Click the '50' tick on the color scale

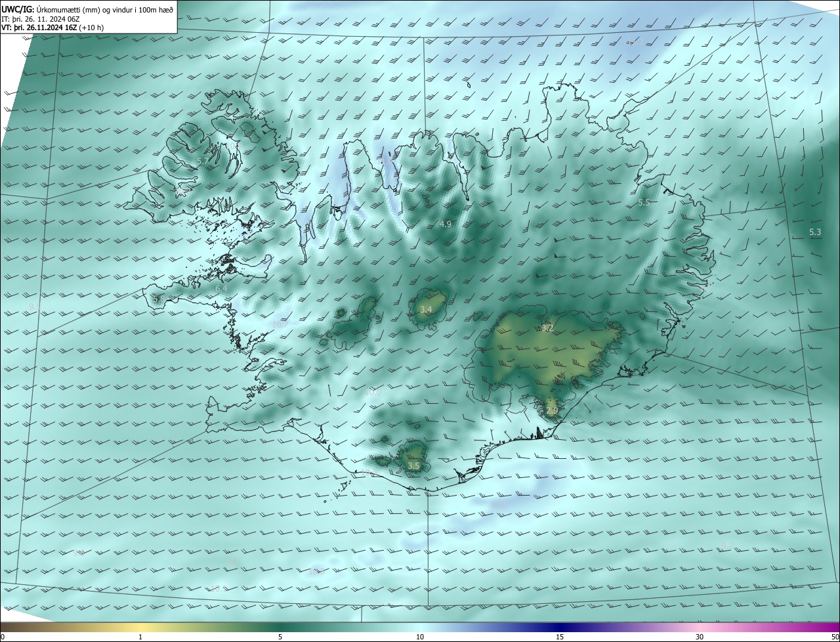point(835,637)
